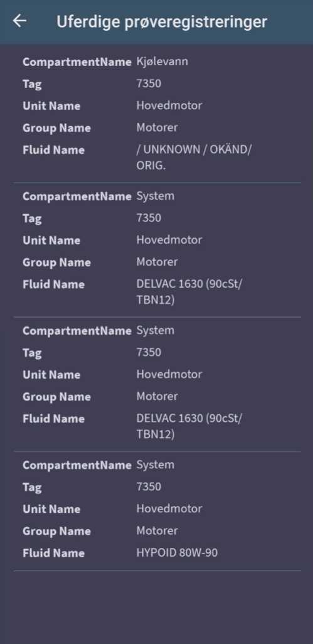Click the Group Name label in the HYPOID entry
Viewport: 313px width, 644px height.
(x=56, y=532)
